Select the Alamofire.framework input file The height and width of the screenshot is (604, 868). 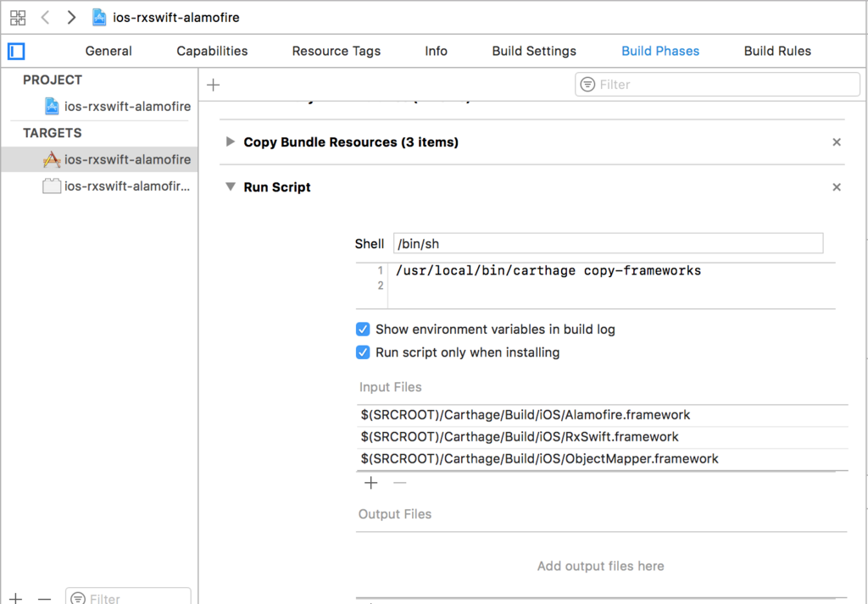point(602,415)
